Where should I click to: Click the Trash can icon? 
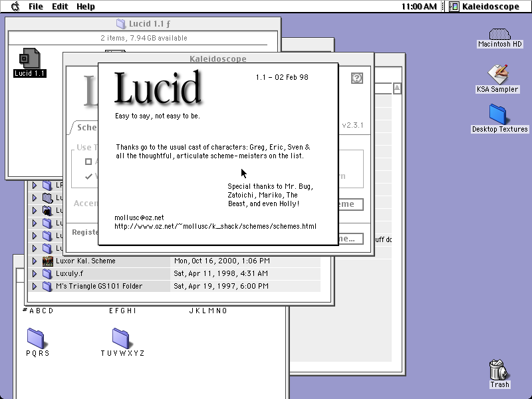[x=499, y=370]
